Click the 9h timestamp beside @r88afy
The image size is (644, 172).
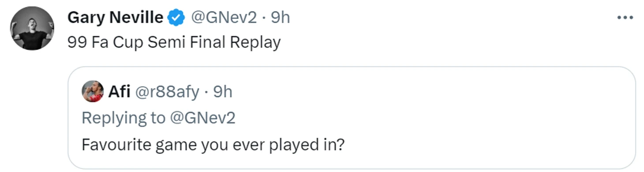coord(223,92)
